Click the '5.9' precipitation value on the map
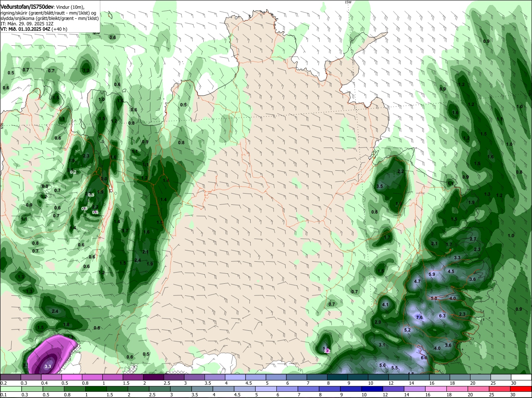This screenshot has width=532, height=398. pyautogui.click(x=431, y=274)
